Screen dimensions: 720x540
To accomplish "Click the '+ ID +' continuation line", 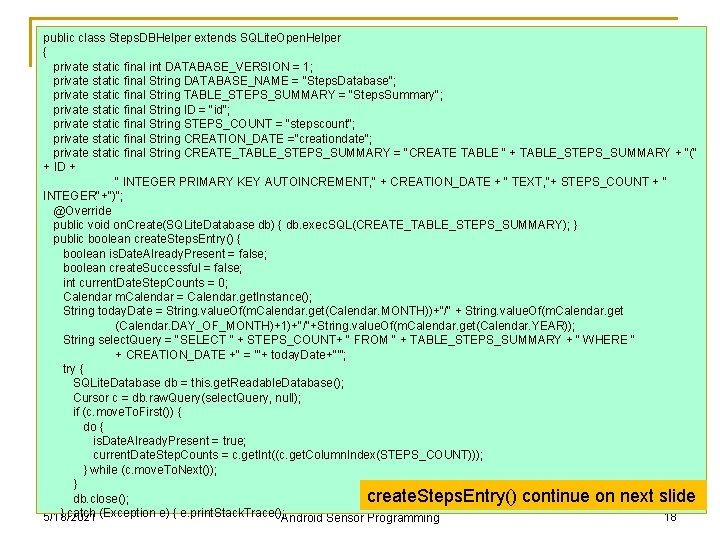I will coord(59,167).
